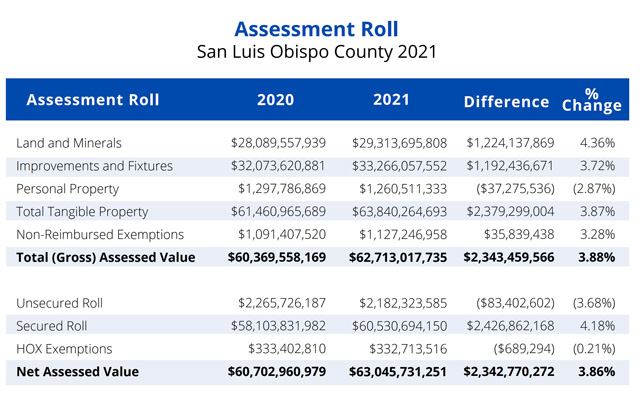Image resolution: width=640 pixels, height=397 pixels.
Task: Select the subtitle 'San Luis Obispo County 2021'
Action: click(x=317, y=52)
